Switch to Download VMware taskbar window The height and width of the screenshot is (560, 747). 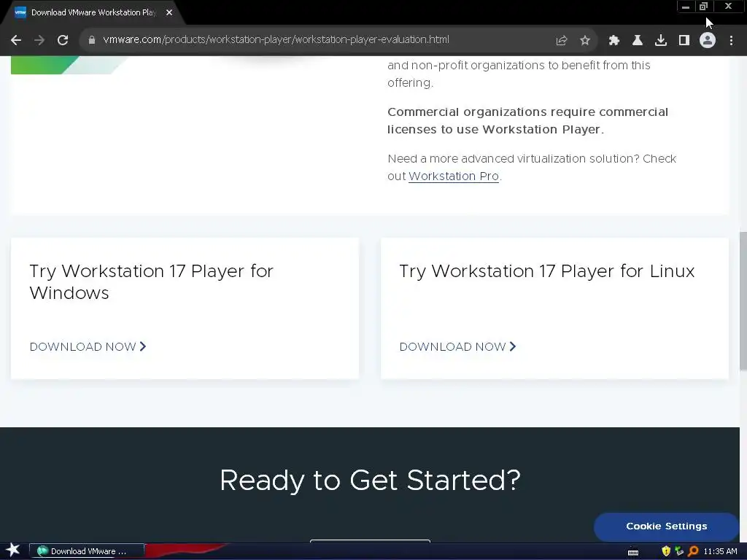tap(87, 551)
